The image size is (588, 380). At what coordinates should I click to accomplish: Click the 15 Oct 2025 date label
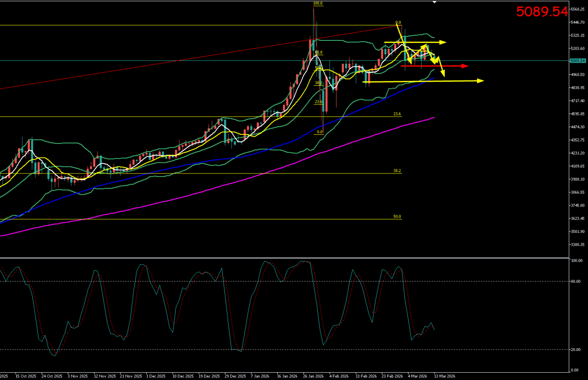[25, 376]
